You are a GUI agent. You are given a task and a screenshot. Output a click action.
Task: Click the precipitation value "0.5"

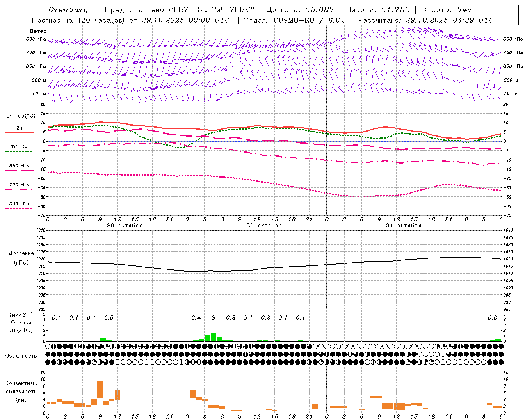coord(109,317)
